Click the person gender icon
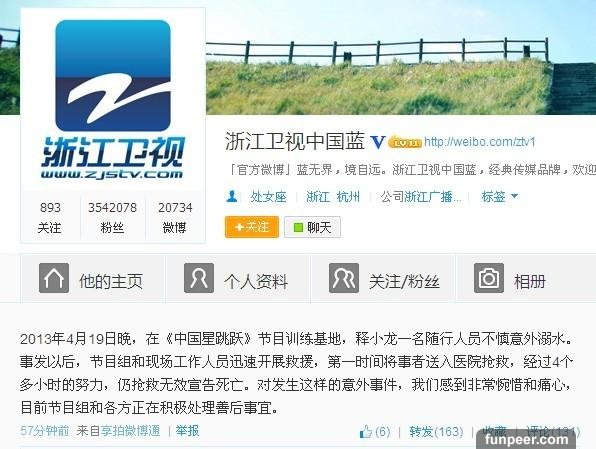596x449 pixels. tap(232, 197)
